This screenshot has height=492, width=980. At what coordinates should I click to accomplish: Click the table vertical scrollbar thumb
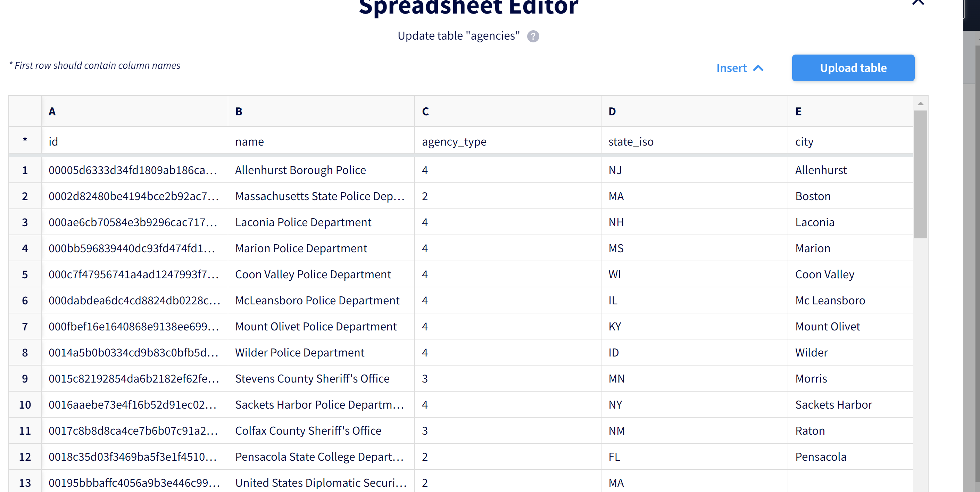(x=920, y=174)
